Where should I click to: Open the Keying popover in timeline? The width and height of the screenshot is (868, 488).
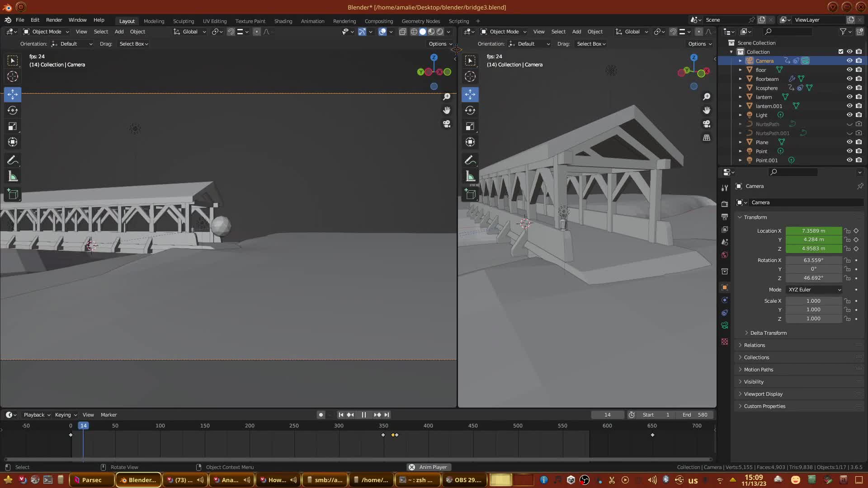pos(66,415)
